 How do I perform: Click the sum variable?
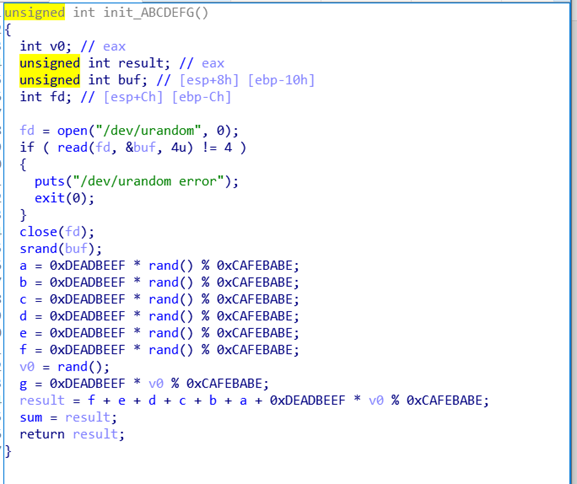(x=31, y=418)
